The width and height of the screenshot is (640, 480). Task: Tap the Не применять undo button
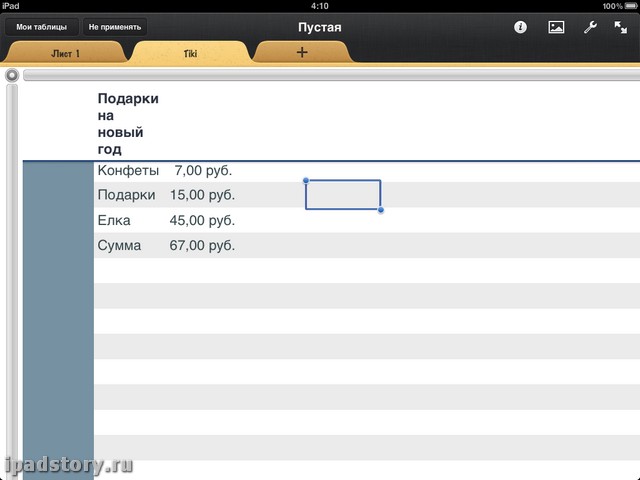(115, 27)
